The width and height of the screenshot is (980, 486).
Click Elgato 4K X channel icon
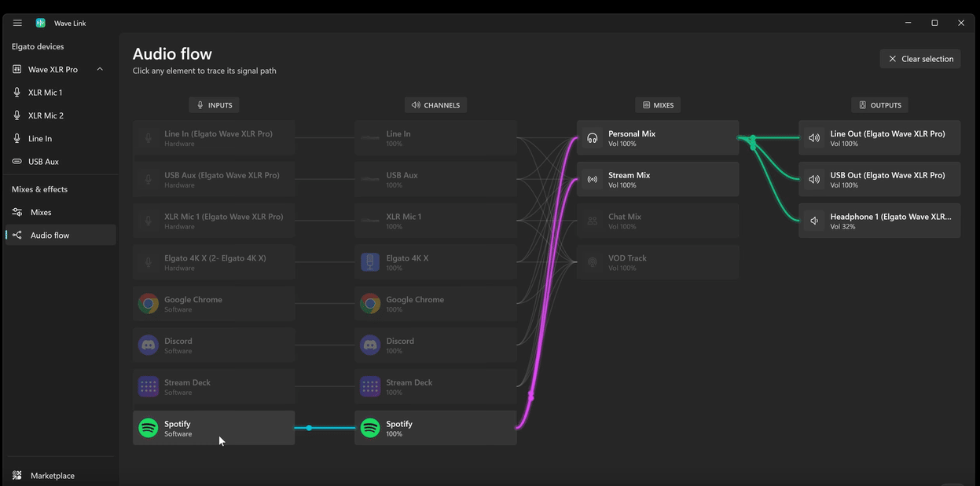point(370,262)
